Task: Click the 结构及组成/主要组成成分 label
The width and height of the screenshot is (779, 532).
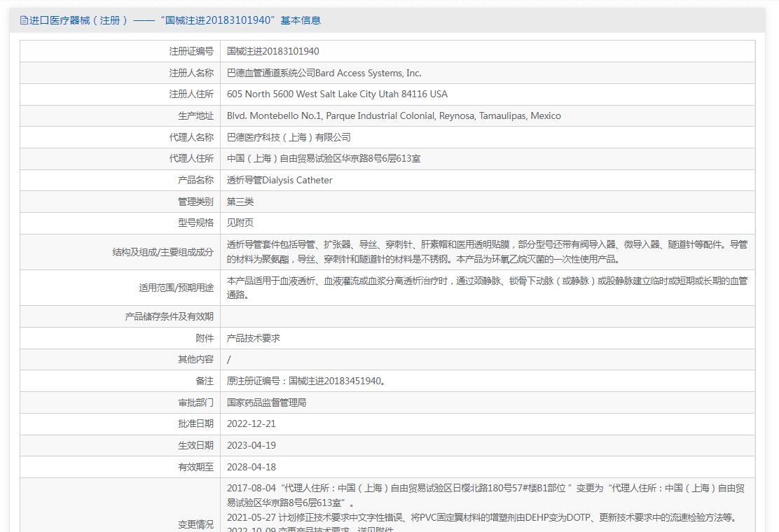Action: coord(163,251)
